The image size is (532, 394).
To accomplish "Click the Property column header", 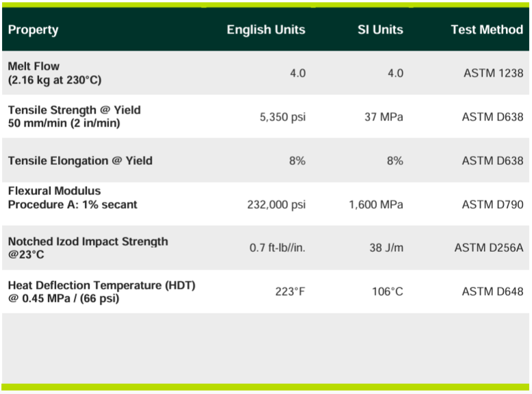I will point(34,30).
